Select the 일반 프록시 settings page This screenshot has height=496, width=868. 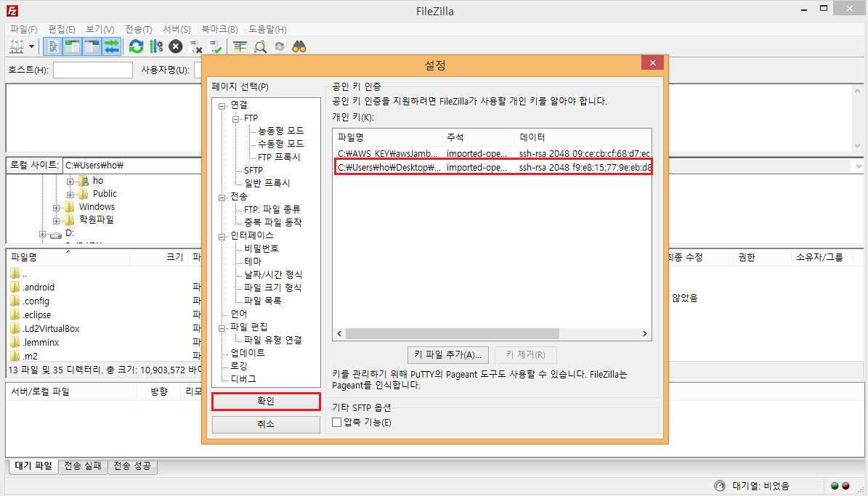point(267,183)
